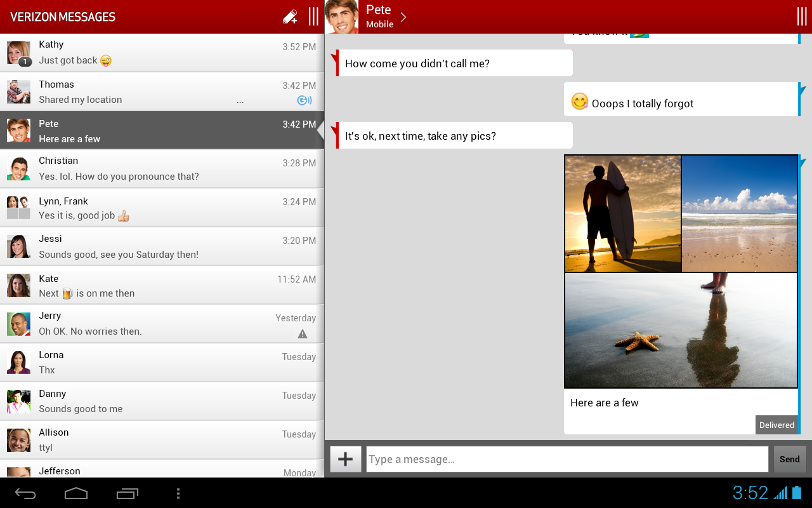Open Recent Apps from the navigation bar
The height and width of the screenshot is (508, 812).
click(127, 493)
